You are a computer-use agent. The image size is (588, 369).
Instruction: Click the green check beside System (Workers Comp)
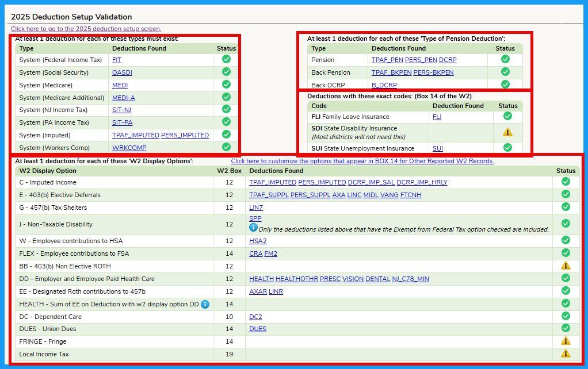[x=226, y=147]
